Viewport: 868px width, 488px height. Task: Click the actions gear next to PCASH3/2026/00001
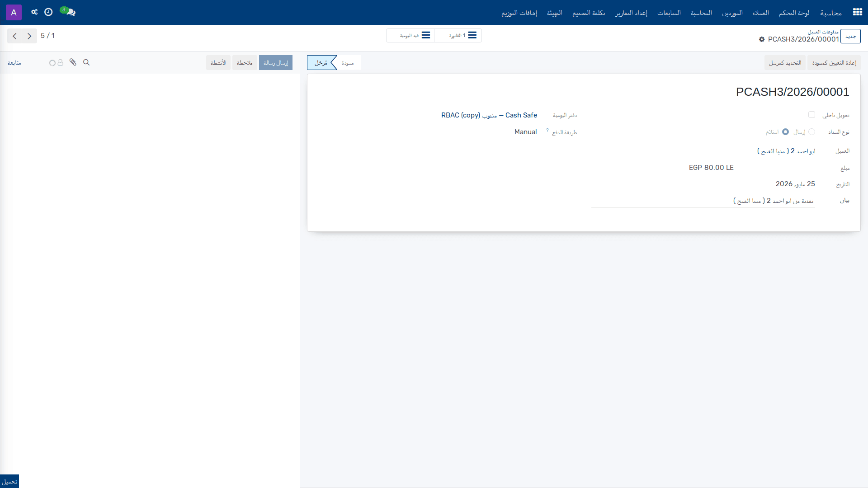pyautogui.click(x=762, y=39)
